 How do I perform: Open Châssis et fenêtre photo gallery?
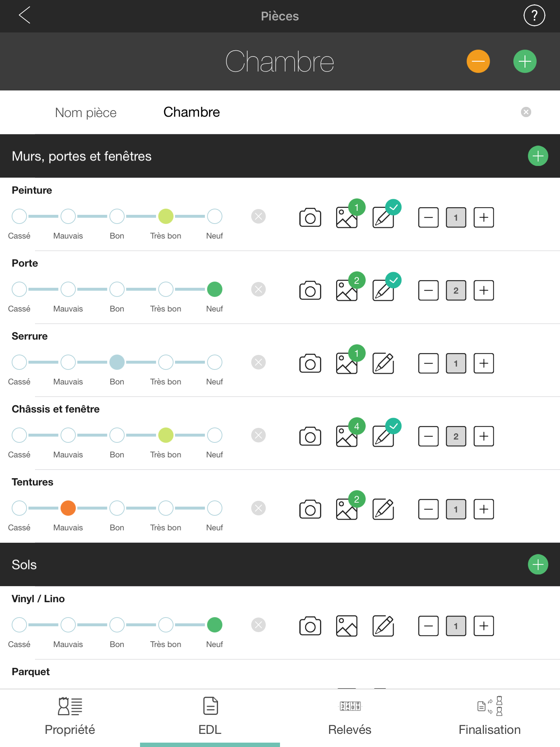click(347, 436)
